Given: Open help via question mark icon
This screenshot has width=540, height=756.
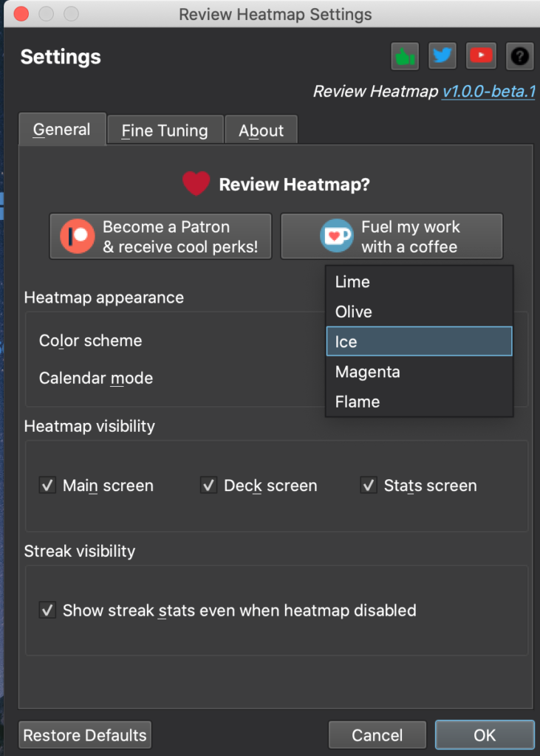Looking at the screenshot, I should 520,56.
